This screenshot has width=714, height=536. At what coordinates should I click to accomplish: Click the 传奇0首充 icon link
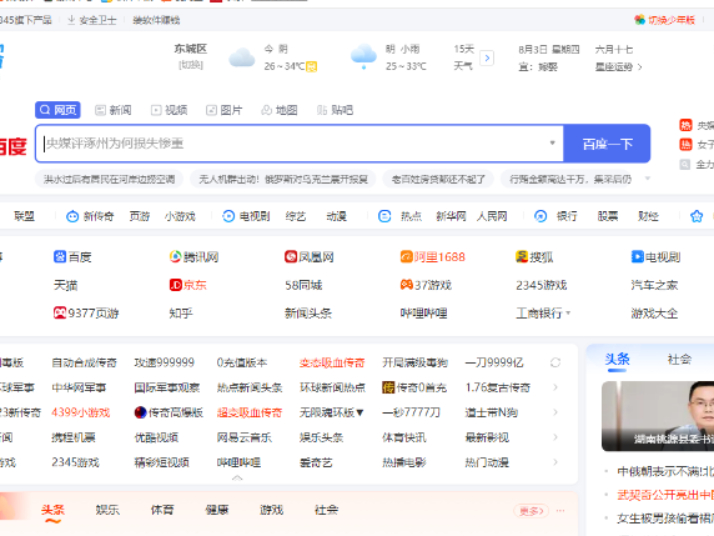(x=388, y=388)
